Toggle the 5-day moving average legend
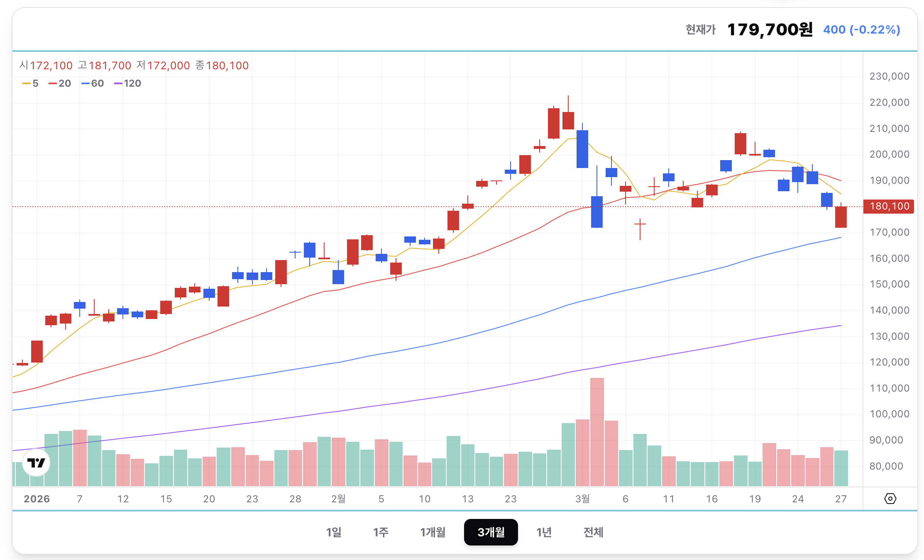 tap(31, 83)
